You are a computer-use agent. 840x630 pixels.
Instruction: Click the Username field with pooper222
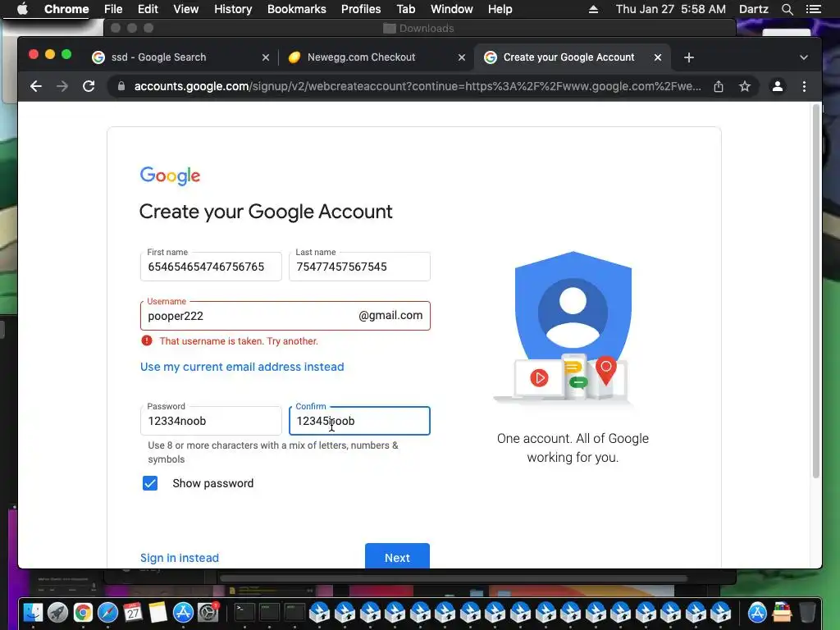click(x=285, y=316)
